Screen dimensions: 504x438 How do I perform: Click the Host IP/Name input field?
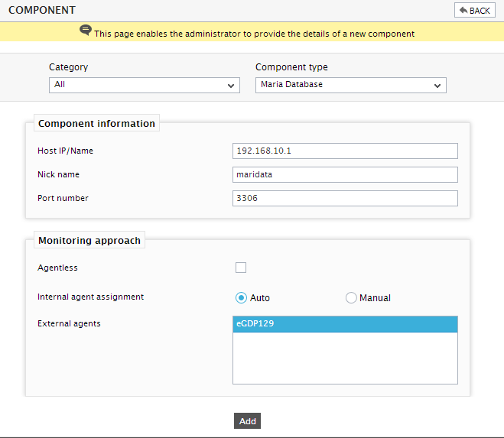coord(345,151)
